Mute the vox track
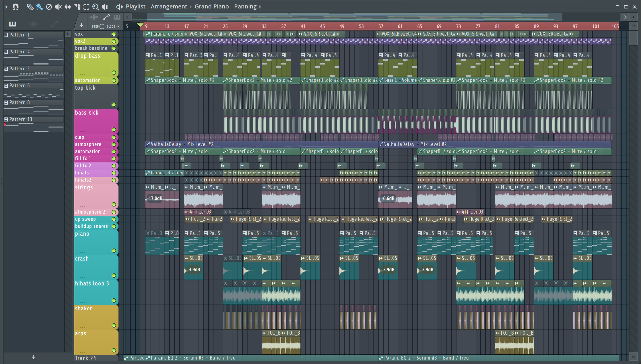641x364 pixels. click(x=114, y=34)
